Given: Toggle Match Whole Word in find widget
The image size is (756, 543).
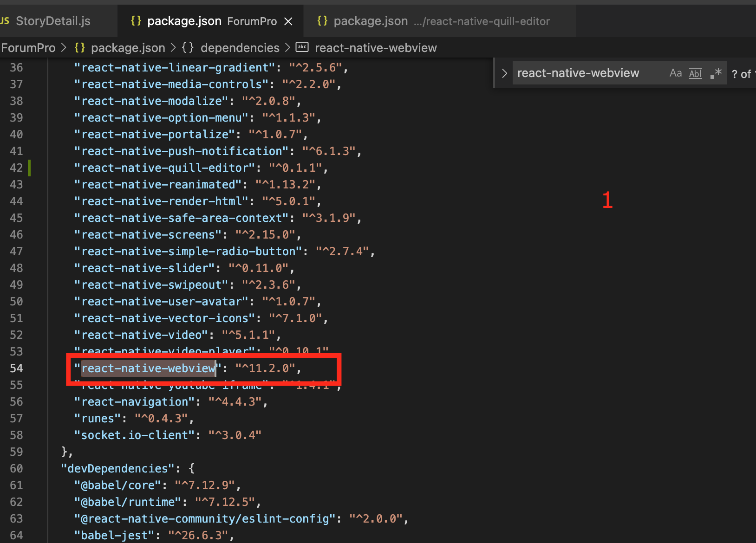Looking at the screenshot, I should point(695,73).
